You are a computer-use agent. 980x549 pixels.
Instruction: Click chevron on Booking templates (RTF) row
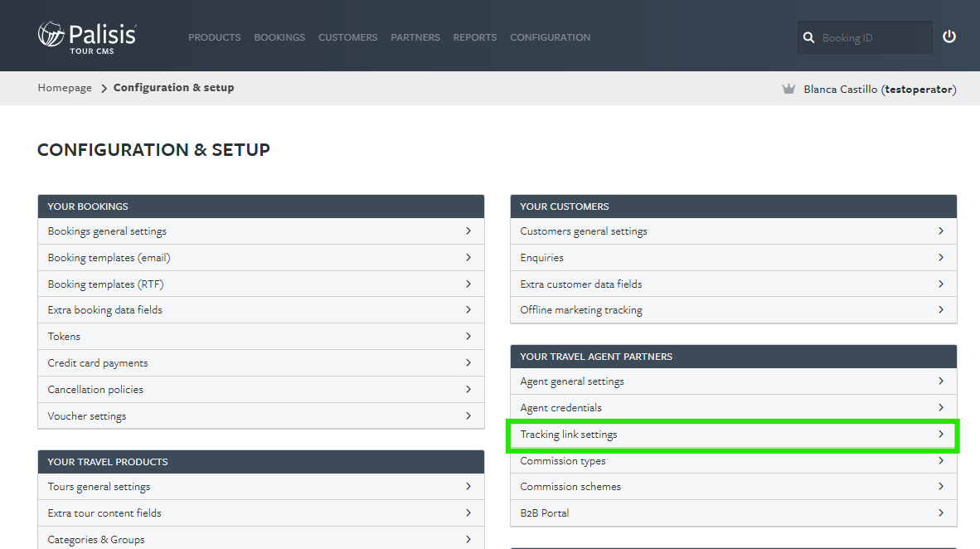(x=468, y=284)
